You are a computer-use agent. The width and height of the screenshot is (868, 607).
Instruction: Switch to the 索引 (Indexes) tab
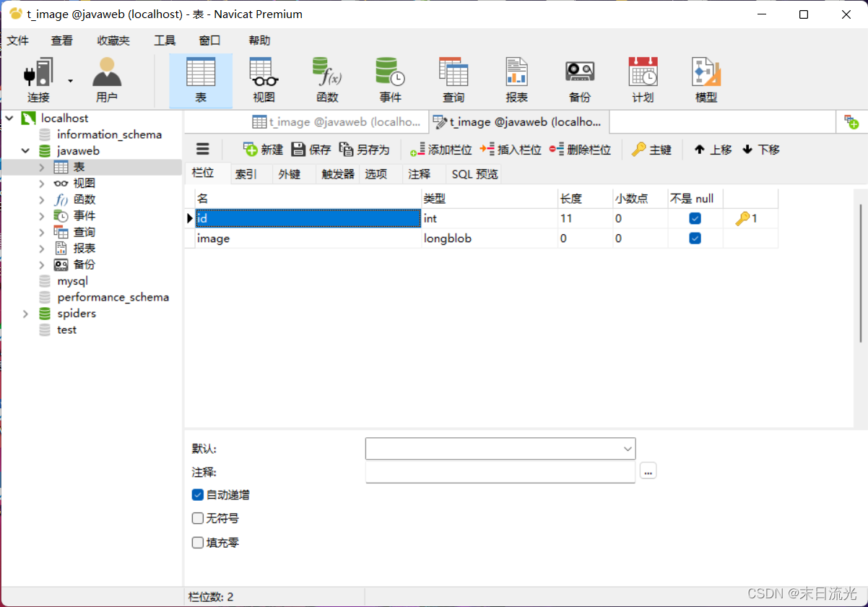tap(246, 174)
